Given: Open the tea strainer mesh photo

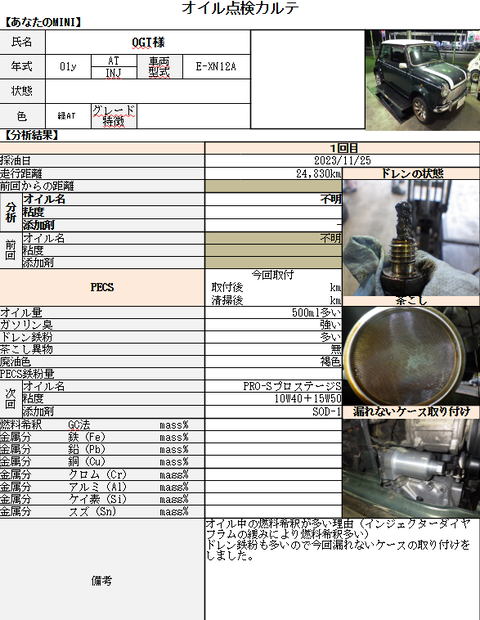Looking at the screenshot, I should [x=411, y=355].
